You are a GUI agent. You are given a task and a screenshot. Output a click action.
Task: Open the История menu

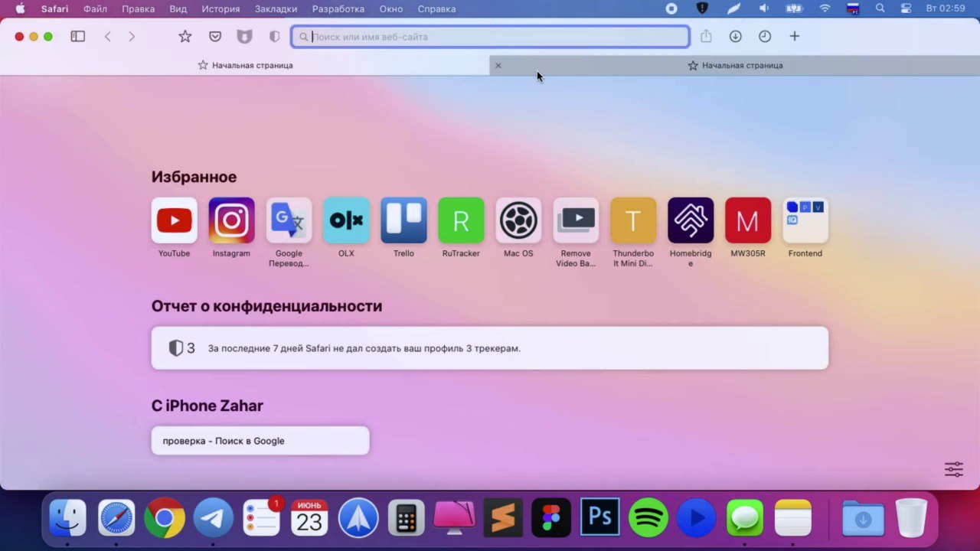(220, 9)
